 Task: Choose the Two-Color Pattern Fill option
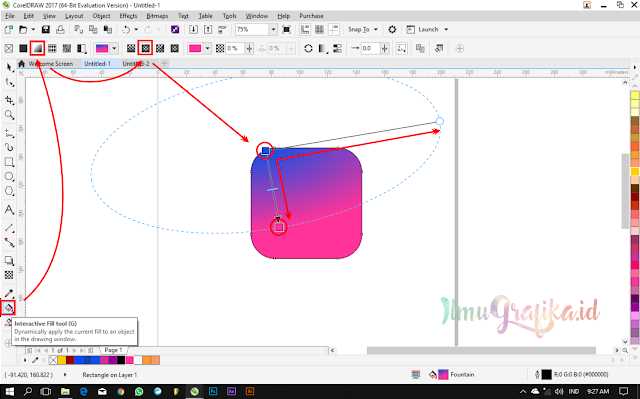(82, 49)
